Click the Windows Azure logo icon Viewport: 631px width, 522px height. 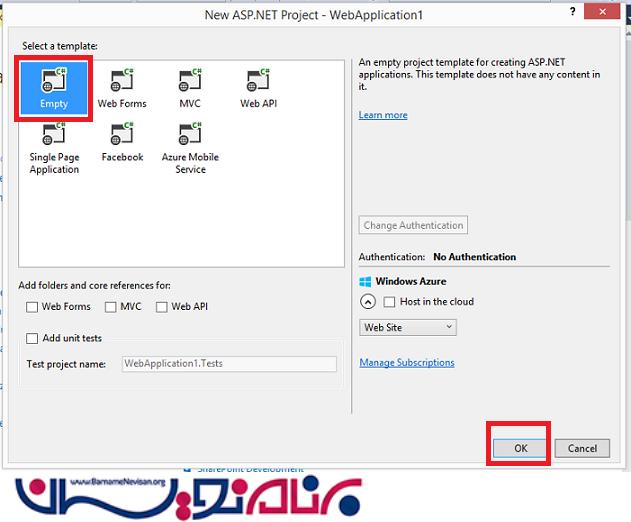(x=365, y=281)
